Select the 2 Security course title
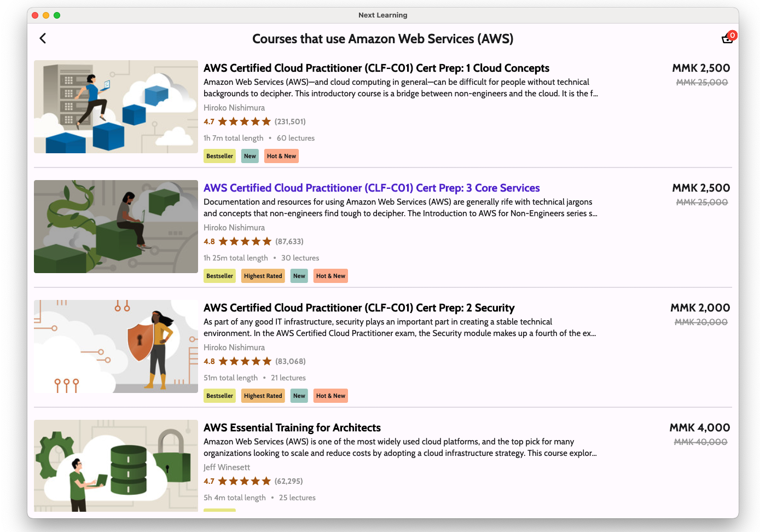This screenshot has width=760, height=532. pyautogui.click(x=359, y=308)
